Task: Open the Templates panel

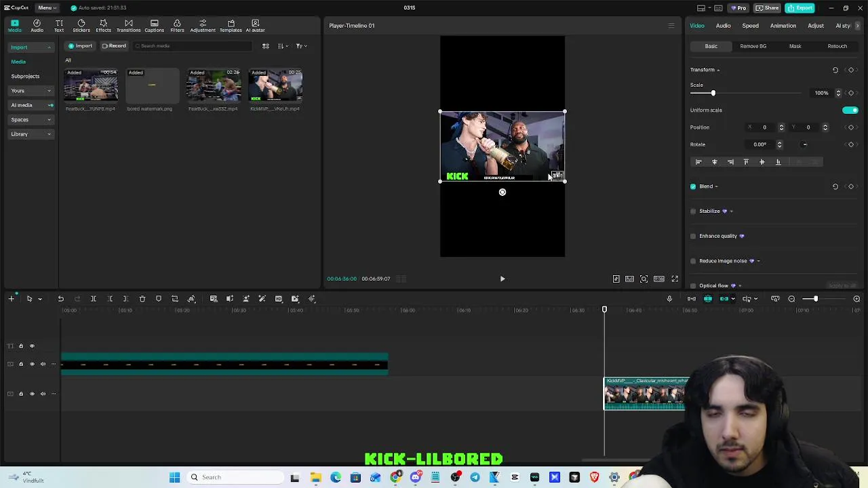Action: [x=231, y=26]
